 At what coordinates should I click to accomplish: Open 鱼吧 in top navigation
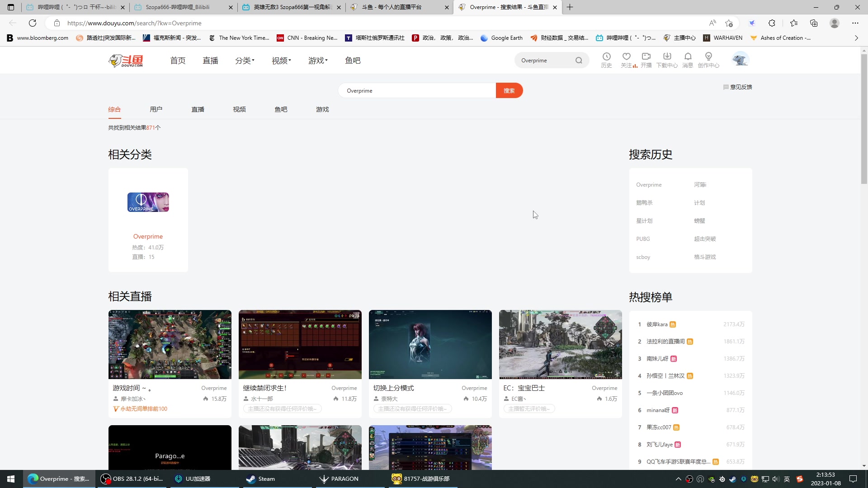tap(353, 61)
